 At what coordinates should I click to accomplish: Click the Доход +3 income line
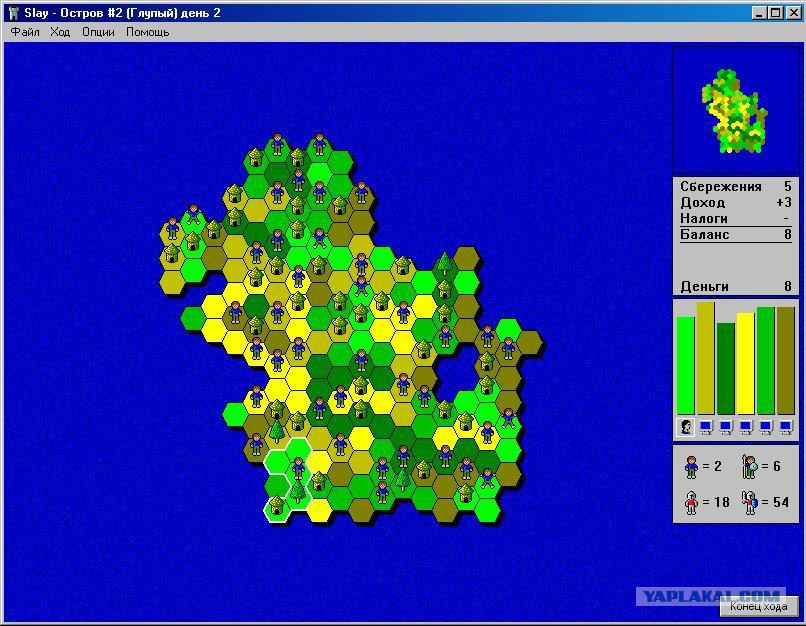[x=736, y=202]
